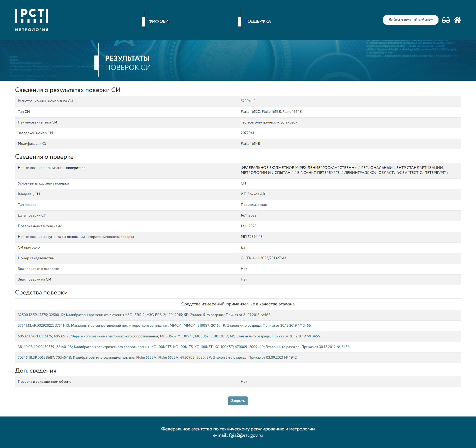Select Тестеры электрических установок text
The image size is (476, 448).
[x=269, y=122]
